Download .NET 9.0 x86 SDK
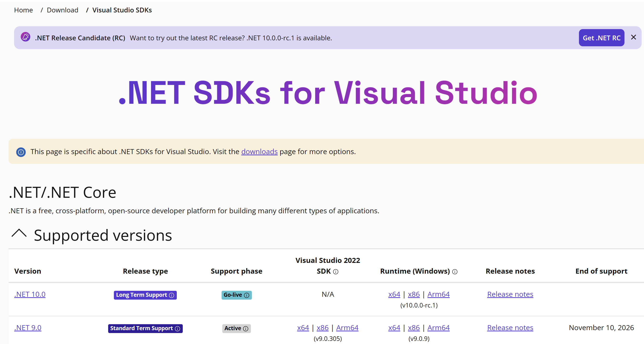 click(x=322, y=328)
